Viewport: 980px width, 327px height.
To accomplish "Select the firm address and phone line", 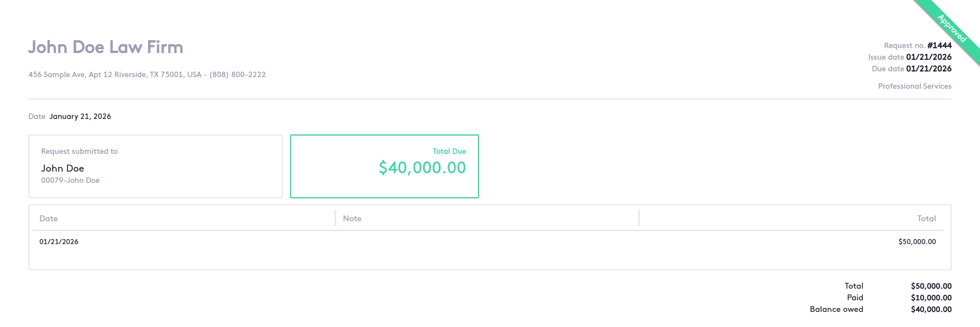I will click(147, 74).
